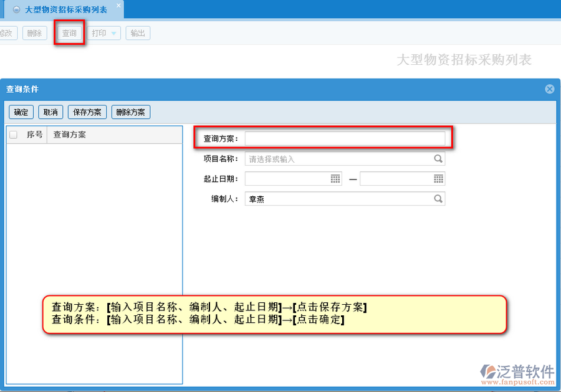Viewport: 561px width, 392px height.
Task: Click 删除方案 button
Action: (131, 112)
